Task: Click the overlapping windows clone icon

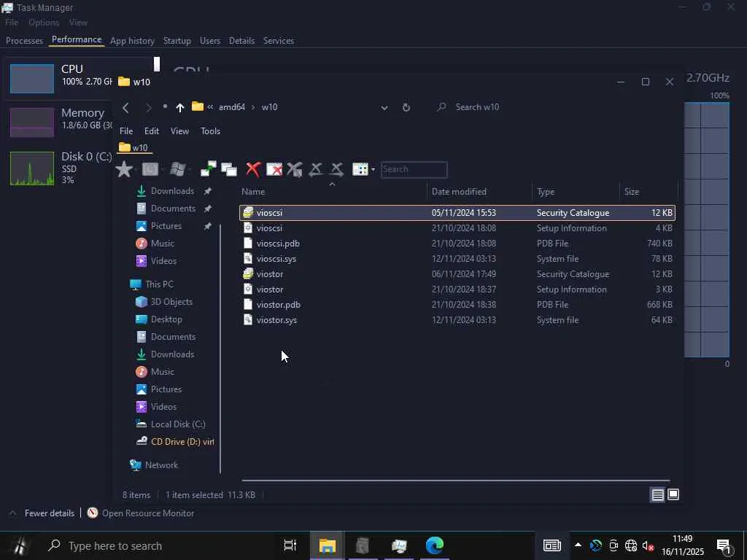Action: coord(228,169)
